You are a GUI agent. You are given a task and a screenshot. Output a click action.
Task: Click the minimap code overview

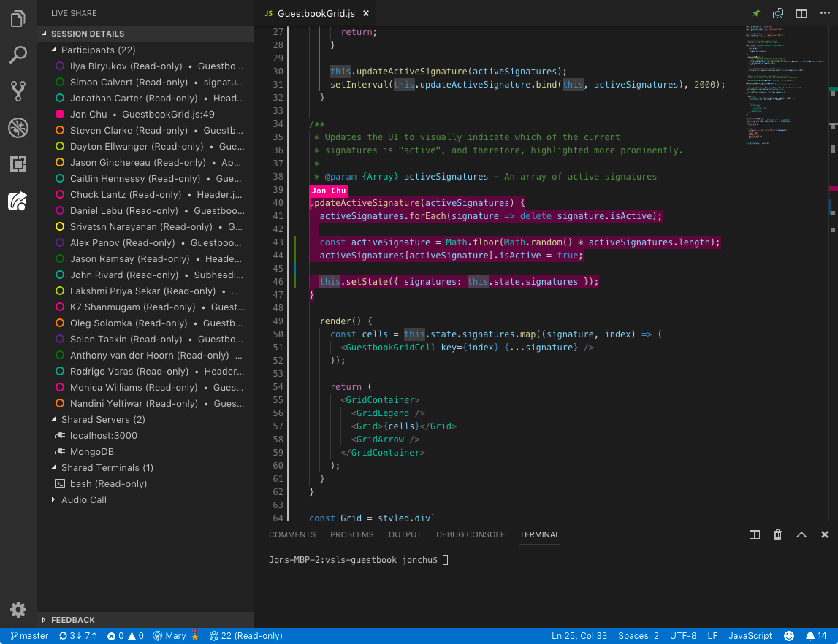pyautogui.click(x=785, y=85)
